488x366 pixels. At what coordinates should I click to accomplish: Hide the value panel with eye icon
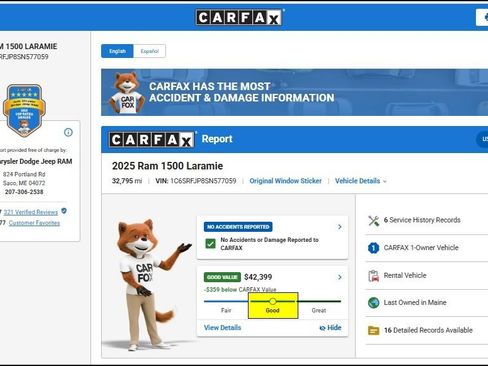click(x=330, y=328)
